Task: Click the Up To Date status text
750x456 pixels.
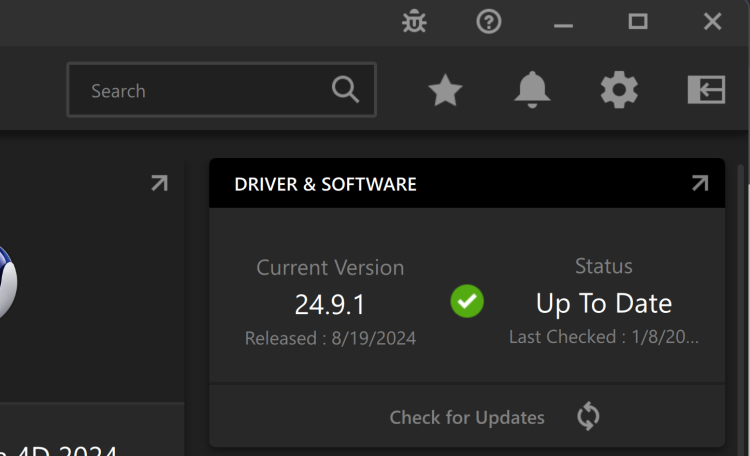Action: click(x=603, y=303)
